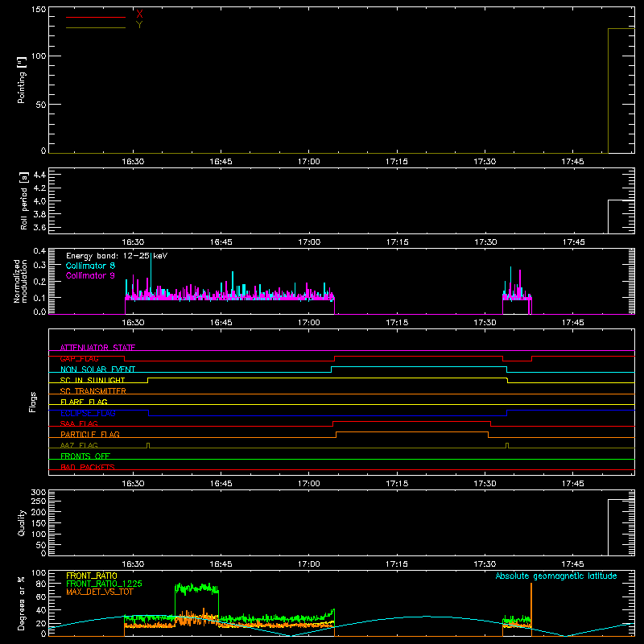Click the 80 tick on Degrees or % axis
644x644 pixels.
(x=41, y=584)
